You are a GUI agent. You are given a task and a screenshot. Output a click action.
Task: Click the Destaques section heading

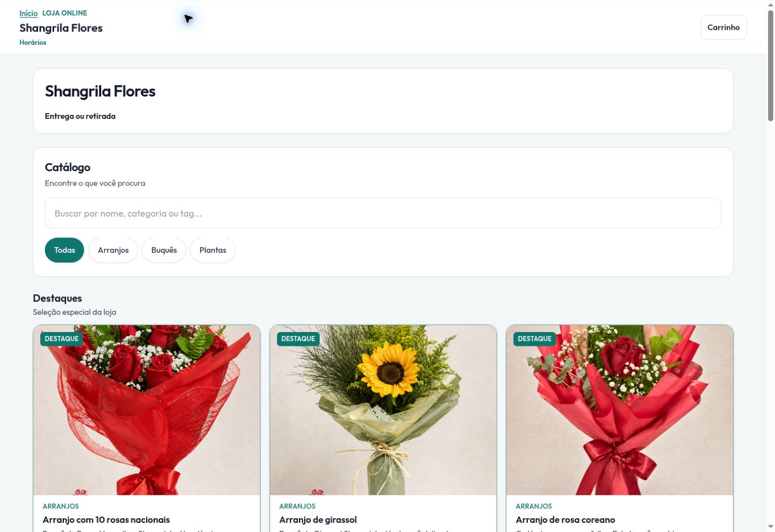pos(57,298)
